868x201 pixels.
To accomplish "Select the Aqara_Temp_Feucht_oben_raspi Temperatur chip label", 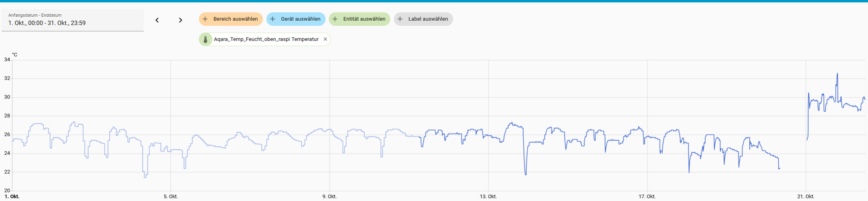I will pyautogui.click(x=266, y=39).
